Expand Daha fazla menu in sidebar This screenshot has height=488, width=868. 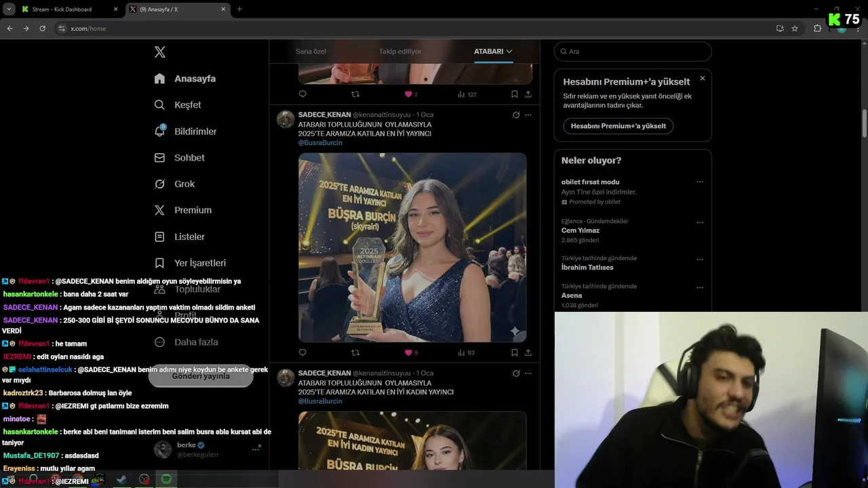tap(186, 342)
